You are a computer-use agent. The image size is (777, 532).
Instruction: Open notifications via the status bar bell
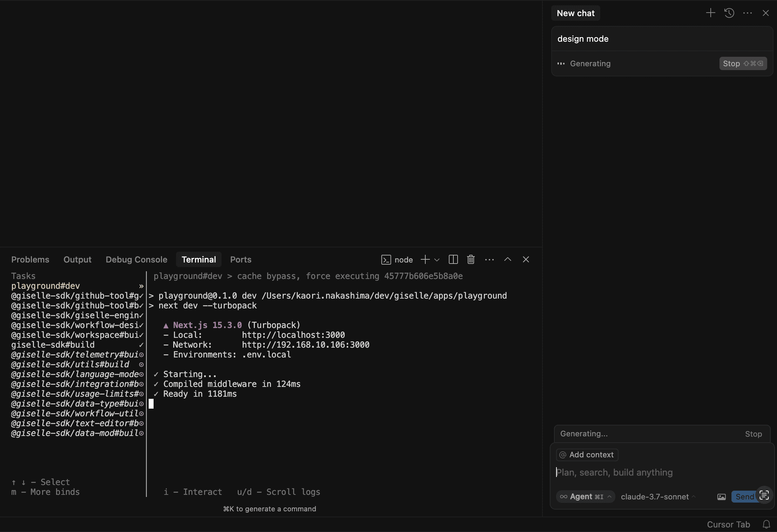pyautogui.click(x=766, y=524)
